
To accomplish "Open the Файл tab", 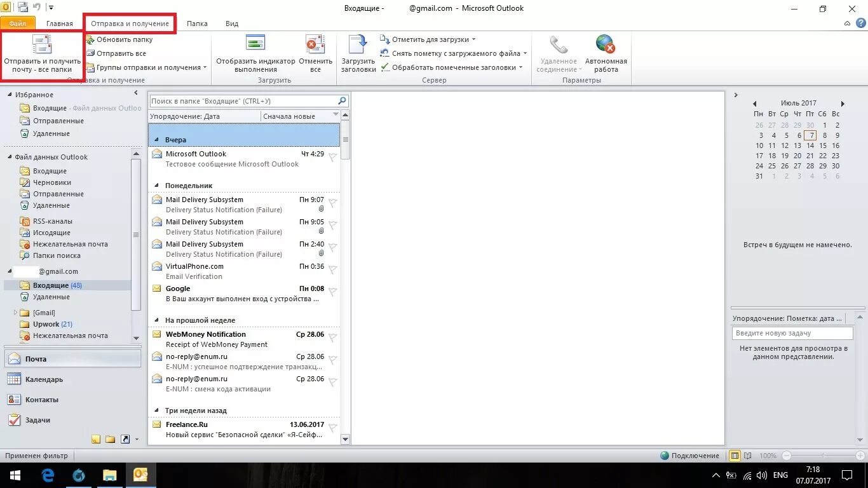I will pos(18,24).
